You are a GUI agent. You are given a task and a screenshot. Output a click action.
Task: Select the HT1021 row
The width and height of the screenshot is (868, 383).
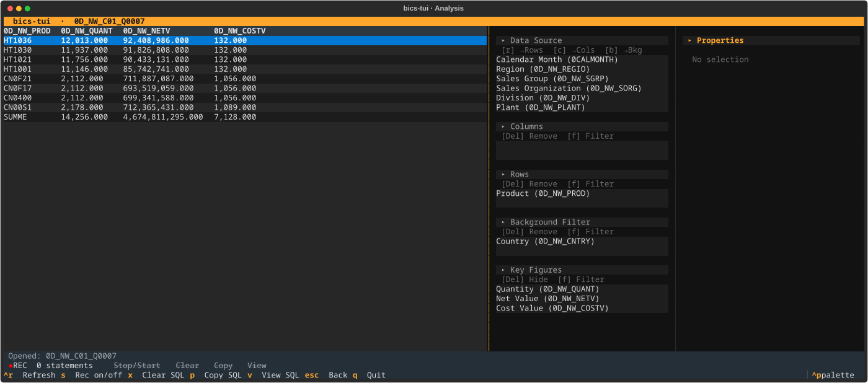(244, 59)
